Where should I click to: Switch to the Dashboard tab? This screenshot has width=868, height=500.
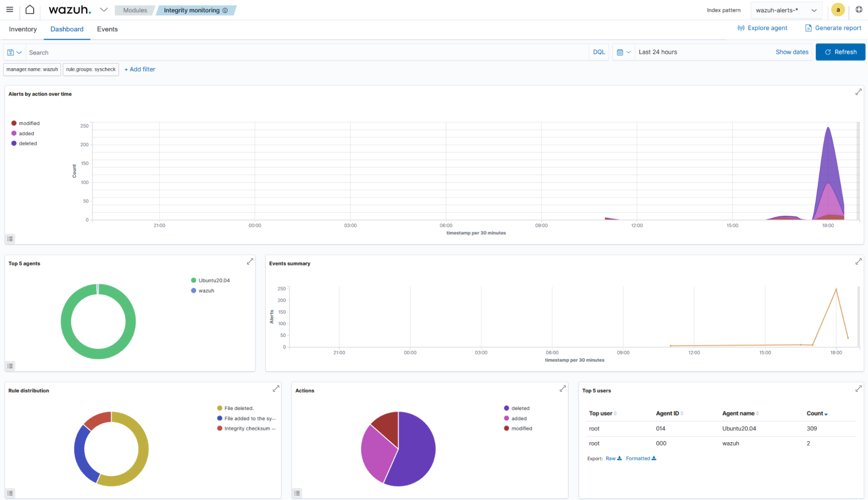[67, 29]
